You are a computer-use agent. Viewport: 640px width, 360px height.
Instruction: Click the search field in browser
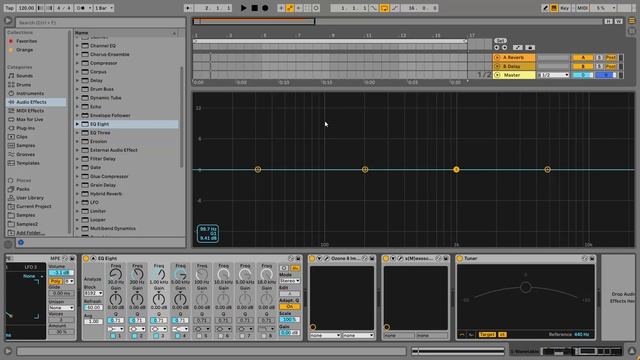pyautogui.click(x=100, y=22)
